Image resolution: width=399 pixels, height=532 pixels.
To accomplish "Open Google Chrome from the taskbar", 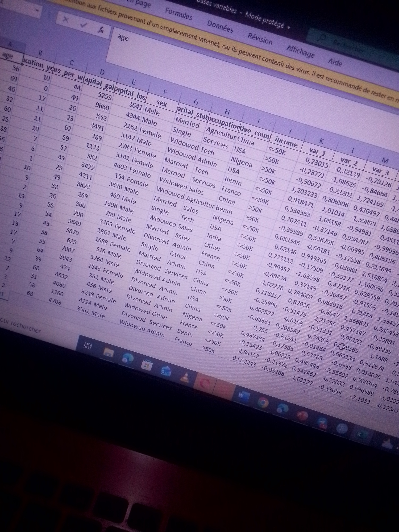I will pyautogui.click(x=263, y=403).
